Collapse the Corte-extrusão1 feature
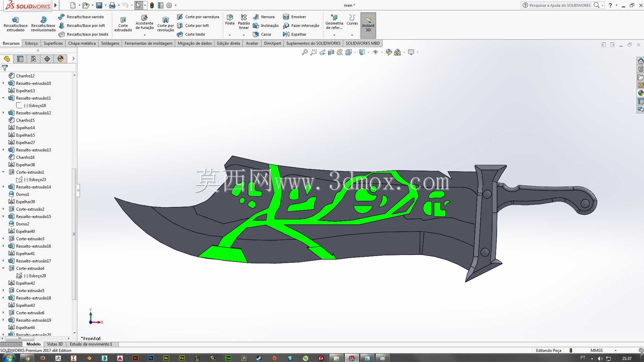The width and height of the screenshot is (644, 362). [x=3, y=172]
